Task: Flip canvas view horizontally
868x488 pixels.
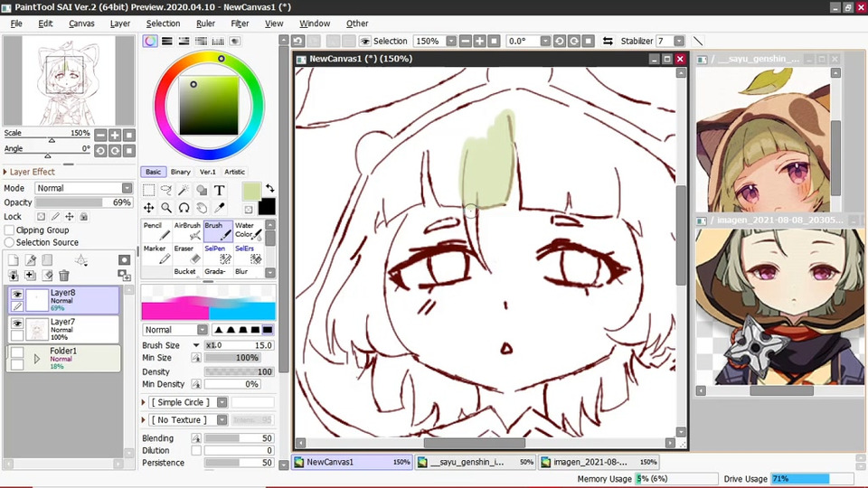Action: pyautogui.click(x=608, y=41)
